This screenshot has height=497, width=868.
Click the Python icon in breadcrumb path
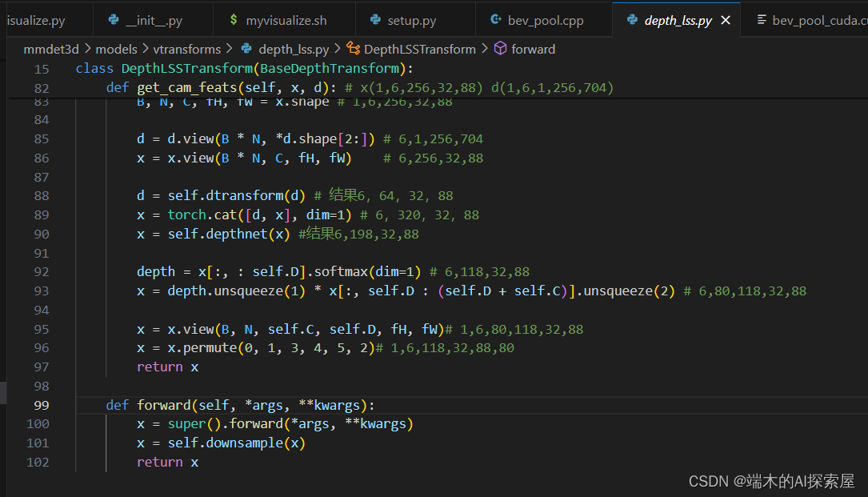(246, 49)
